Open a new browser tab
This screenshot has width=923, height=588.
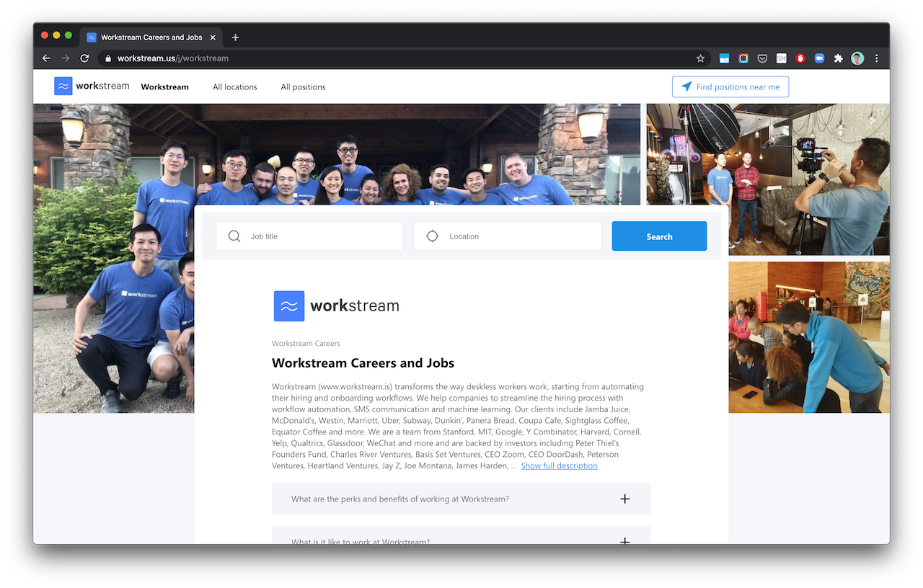[235, 37]
